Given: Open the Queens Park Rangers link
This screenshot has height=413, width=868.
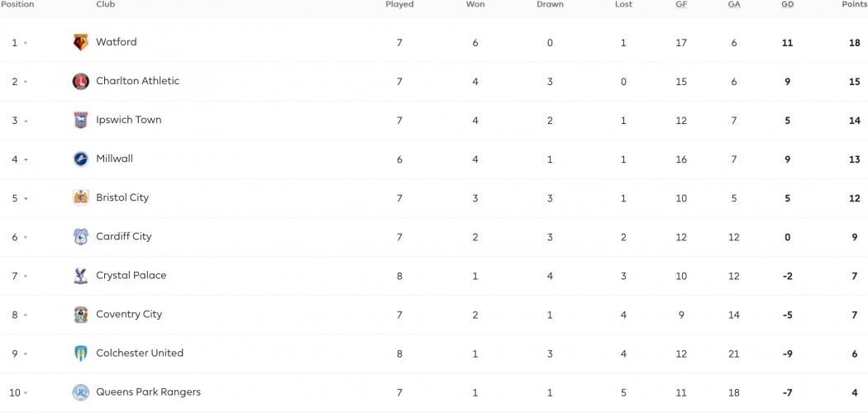Looking at the screenshot, I should click(148, 392).
